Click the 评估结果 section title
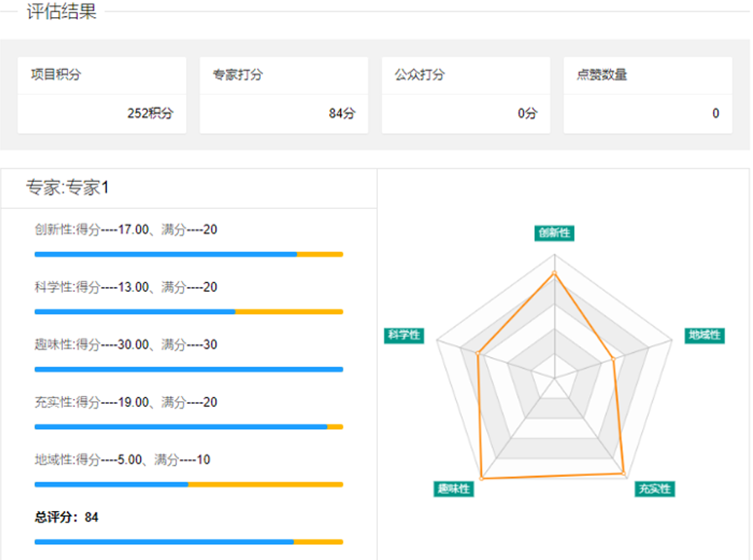Screen dimensions: 753x560 62,13
